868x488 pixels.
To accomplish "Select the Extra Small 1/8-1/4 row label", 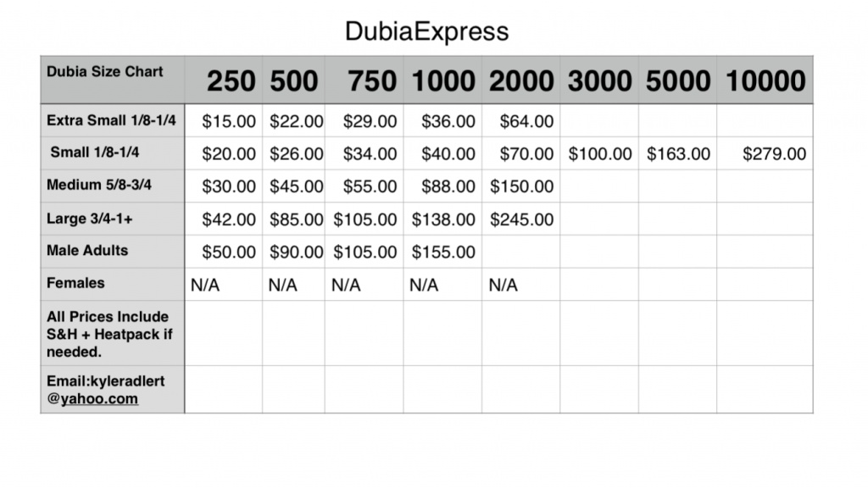I will [111, 120].
